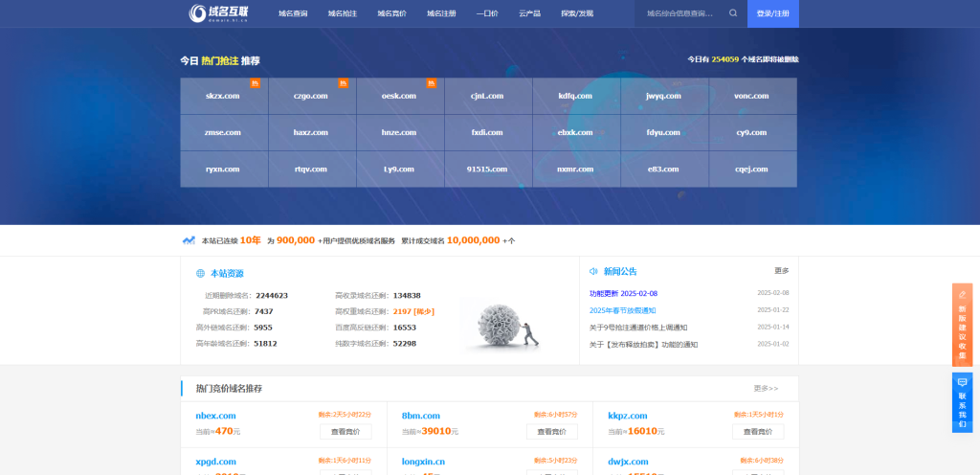Open the dwjx.com auction domain link

(628, 462)
